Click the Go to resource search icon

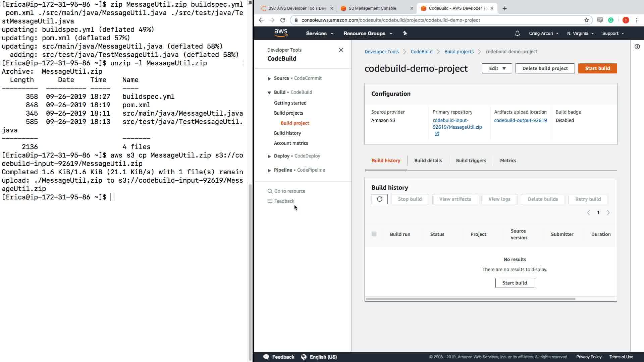[270, 191]
